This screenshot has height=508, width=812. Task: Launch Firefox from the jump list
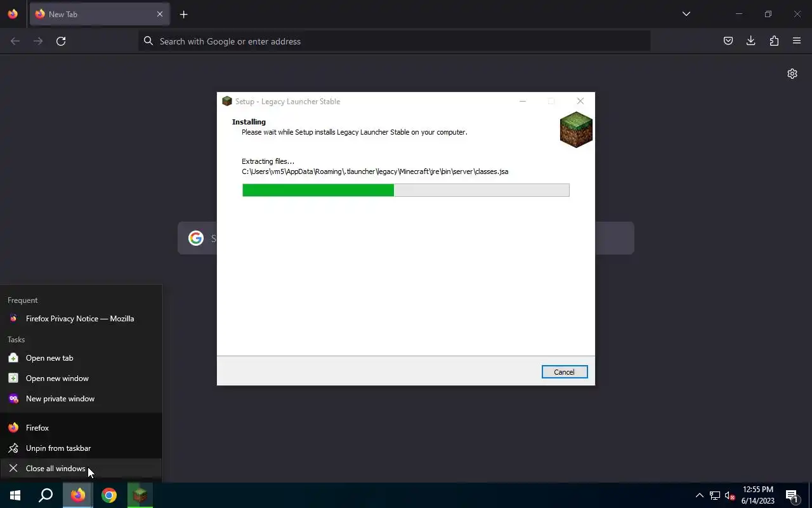click(x=81, y=428)
